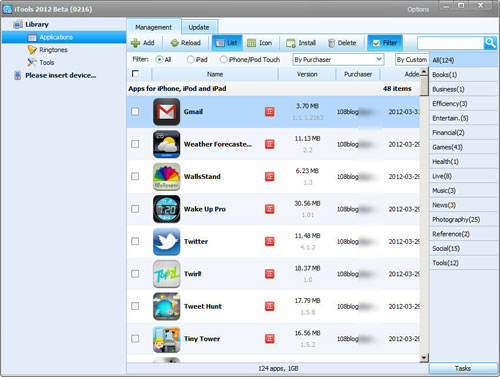The width and height of the screenshot is (500, 377).
Task: Switch to the Update tab
Action: coord(199,27)
